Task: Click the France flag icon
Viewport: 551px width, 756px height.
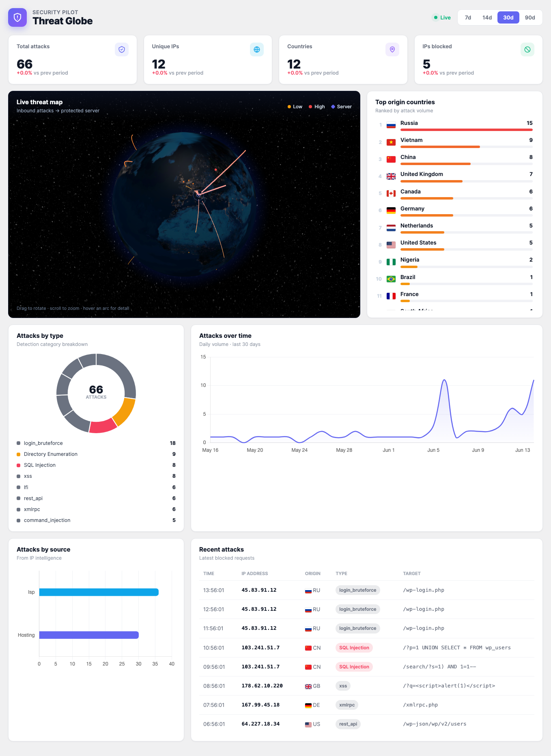Action: pyautogui.click(x=391, y=296)
